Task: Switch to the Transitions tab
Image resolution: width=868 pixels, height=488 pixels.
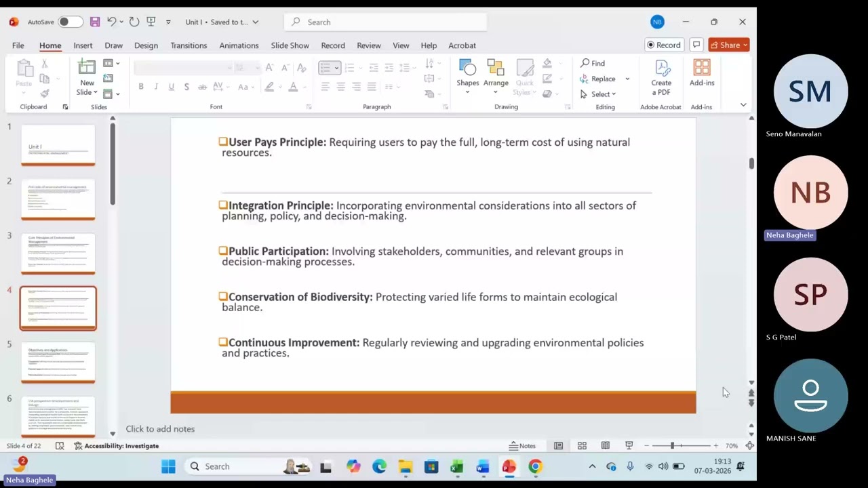Action: [x=189, y=45]
